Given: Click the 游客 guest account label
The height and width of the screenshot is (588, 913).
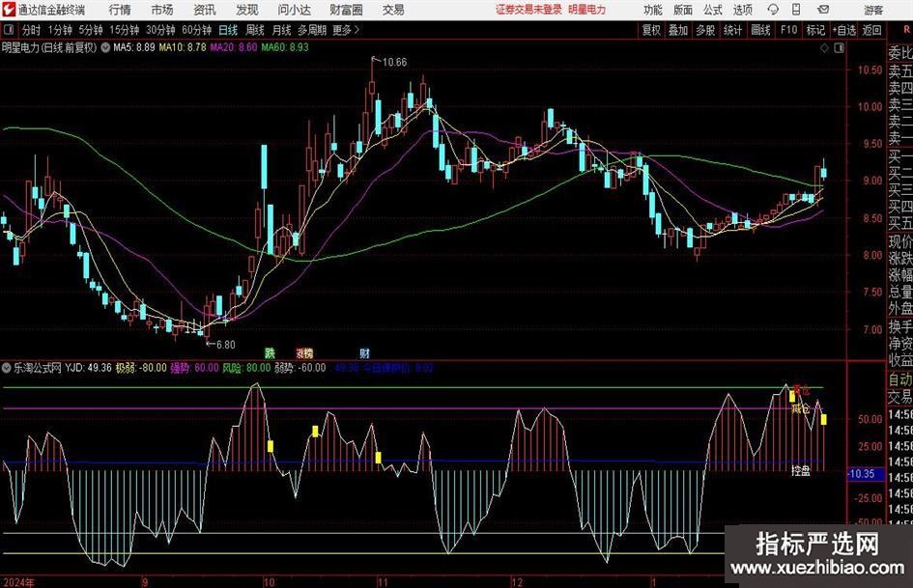Looking at the screenshot, I should click(872, 10).
